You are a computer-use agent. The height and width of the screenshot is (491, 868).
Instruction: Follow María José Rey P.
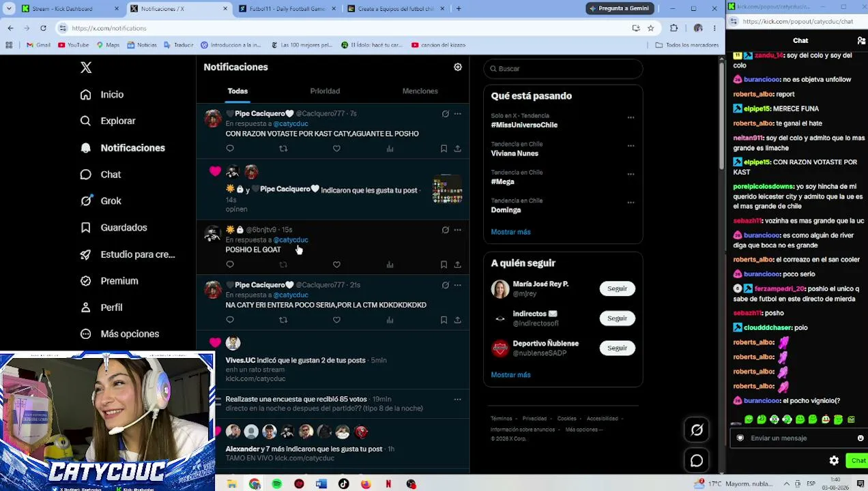(x=617, y=288)
